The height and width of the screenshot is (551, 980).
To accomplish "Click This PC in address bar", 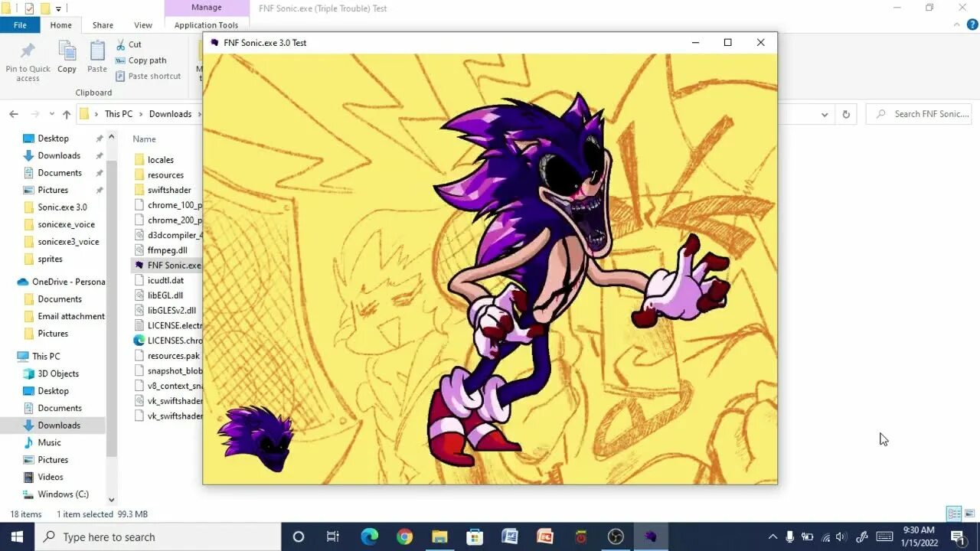I will (x=119, y=114).
